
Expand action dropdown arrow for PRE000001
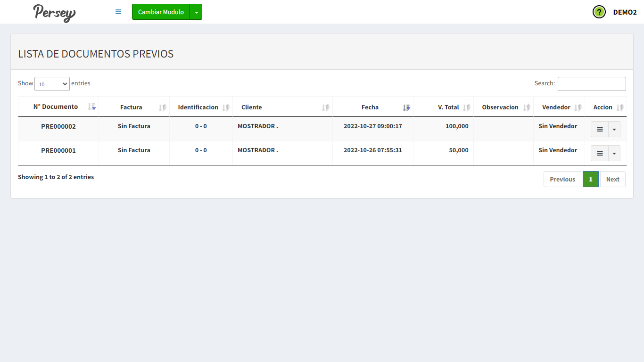[614, 153]
